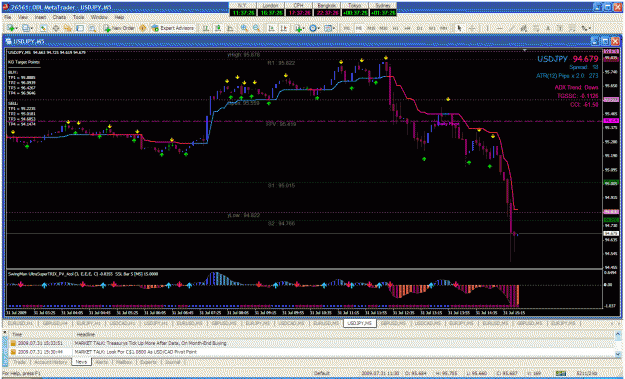
Task: Select the D1 timeframe button
Action: (419, 28)
